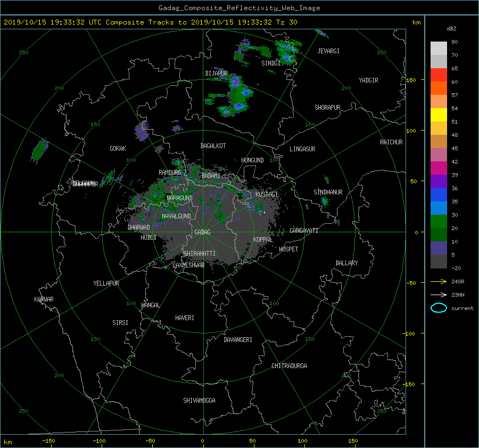Screen dimensions: 479x448
Task: Select the GOKAK label
Action: tap(118, 149)
